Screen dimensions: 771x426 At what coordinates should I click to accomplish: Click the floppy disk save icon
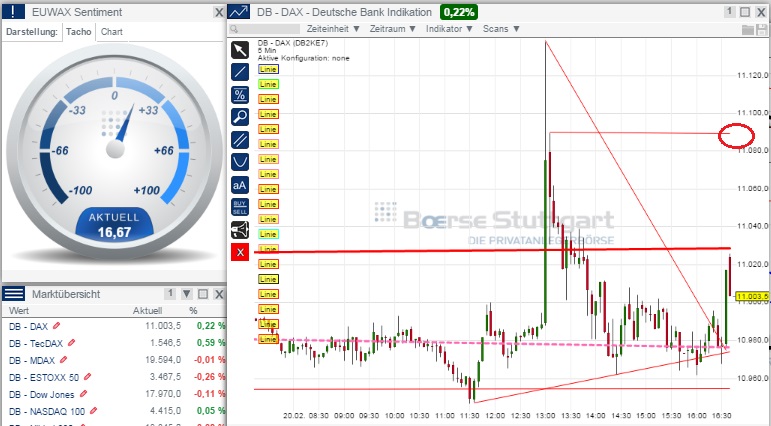coord(761,30)
